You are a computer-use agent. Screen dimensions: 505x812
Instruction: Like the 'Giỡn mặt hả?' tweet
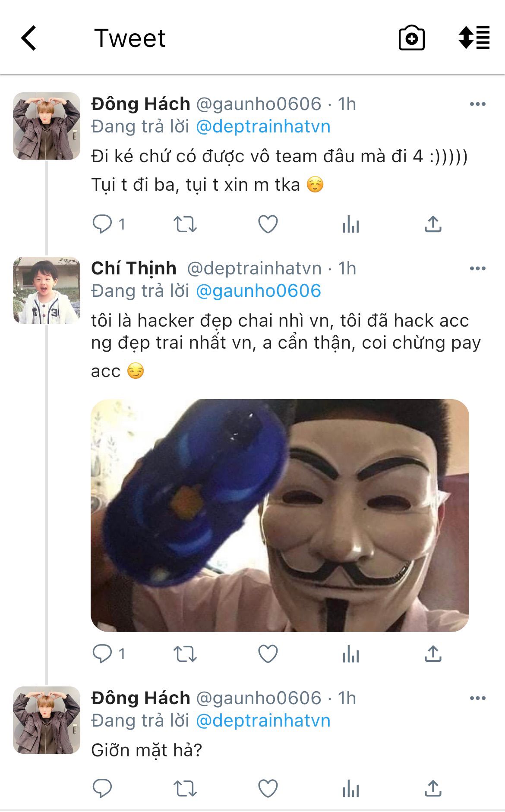[x=268, y=789]
